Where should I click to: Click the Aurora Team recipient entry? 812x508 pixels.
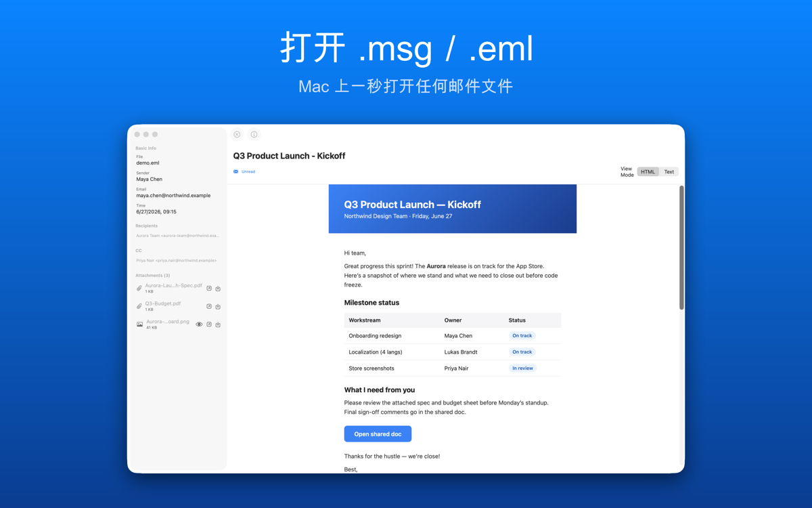177,236
